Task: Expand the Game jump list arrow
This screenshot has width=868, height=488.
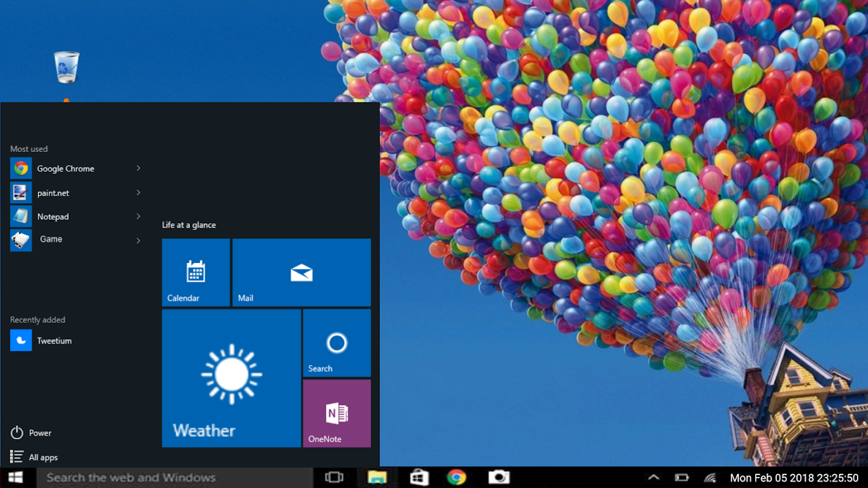Action: [139, 240]
